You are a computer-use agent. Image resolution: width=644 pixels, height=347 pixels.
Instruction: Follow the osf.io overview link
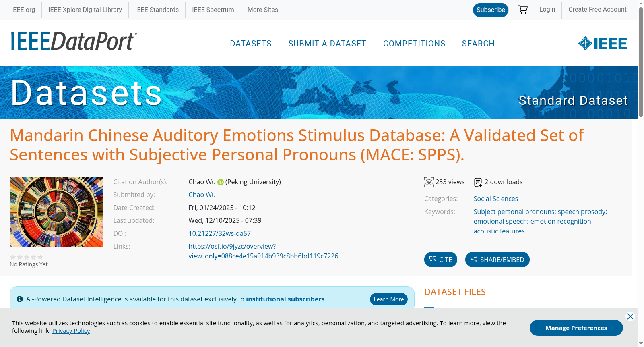263,251
